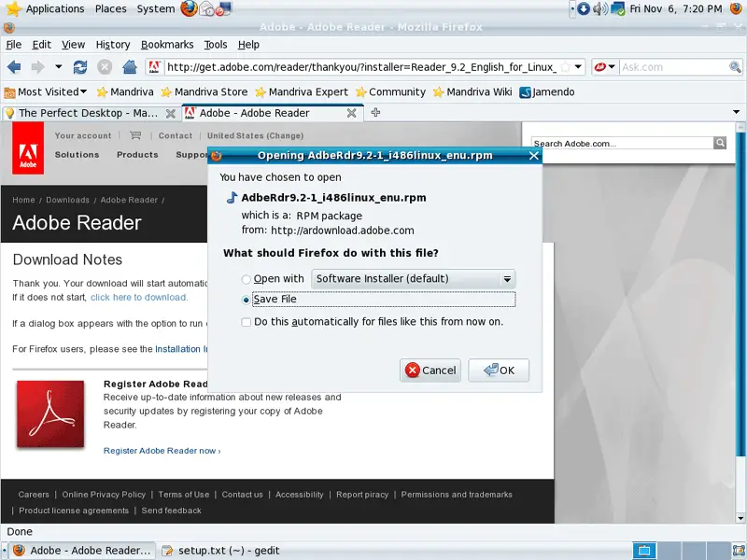The width and height of the screenshot is (747, 560).
Task: Click the Adobe Reader PDF icon image
Action: [50, 413]
